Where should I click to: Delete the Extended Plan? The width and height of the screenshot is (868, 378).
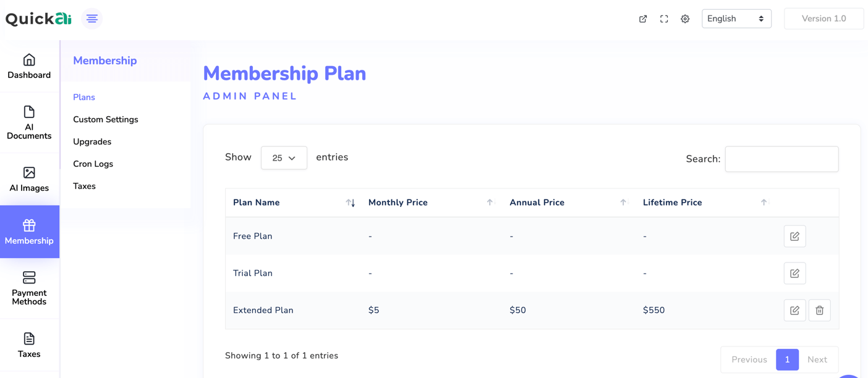[819, 310]
